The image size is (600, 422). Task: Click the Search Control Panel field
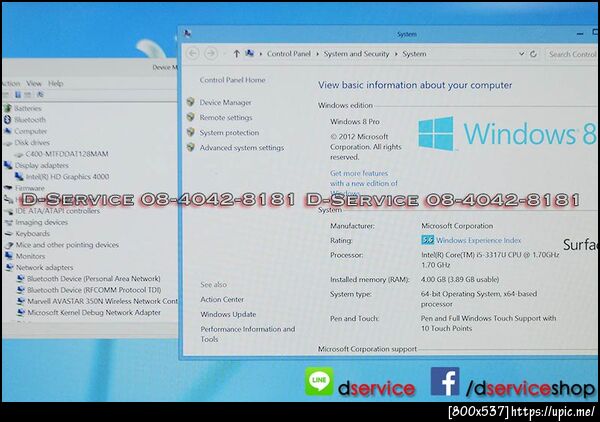572,54
